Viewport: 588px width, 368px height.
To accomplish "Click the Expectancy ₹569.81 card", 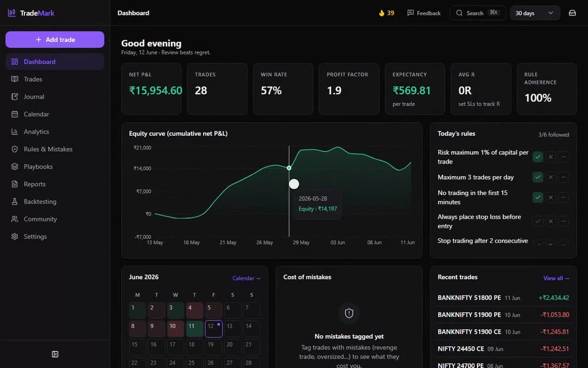I will pos(415,89).
